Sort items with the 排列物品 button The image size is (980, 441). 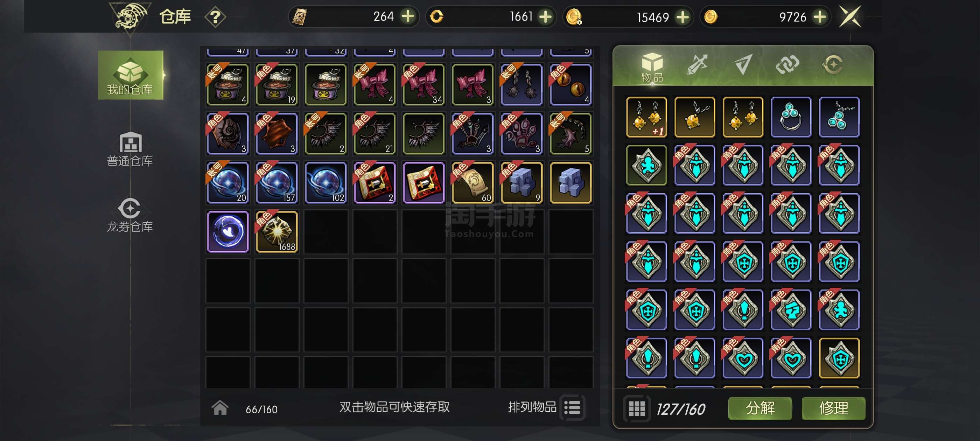(546, 407)
